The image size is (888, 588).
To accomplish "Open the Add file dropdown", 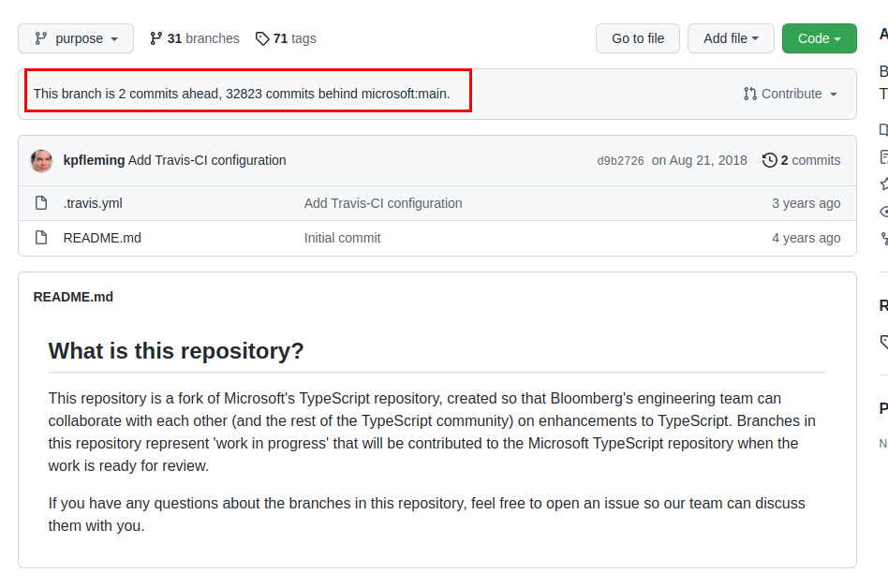I will [731, 38].
